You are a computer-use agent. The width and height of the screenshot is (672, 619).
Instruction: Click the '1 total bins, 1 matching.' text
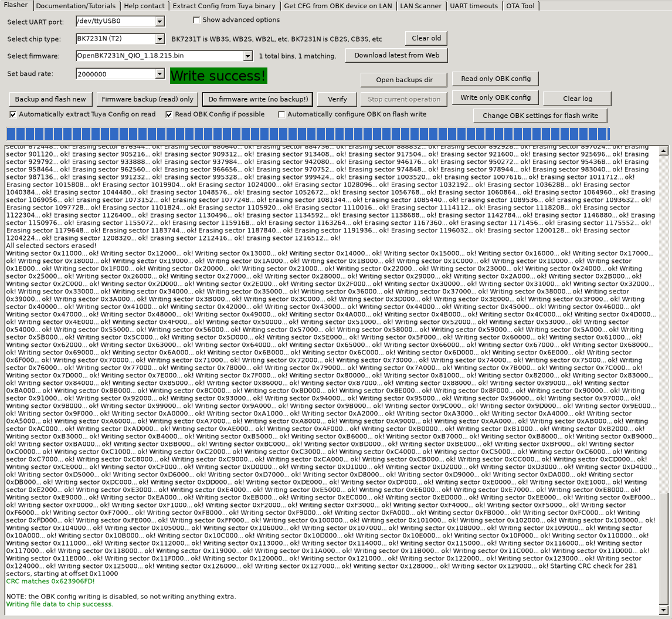point(297,56)
